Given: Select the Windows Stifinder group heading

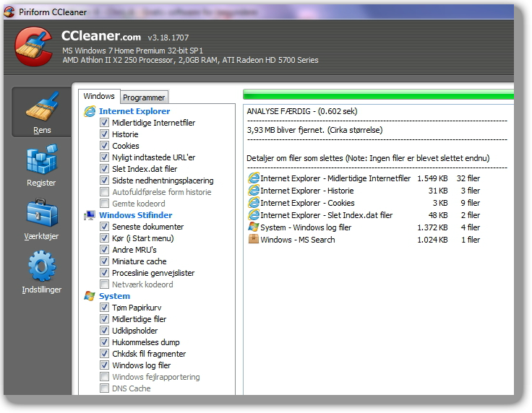Looking at the screenshot, I should point(135,215).
